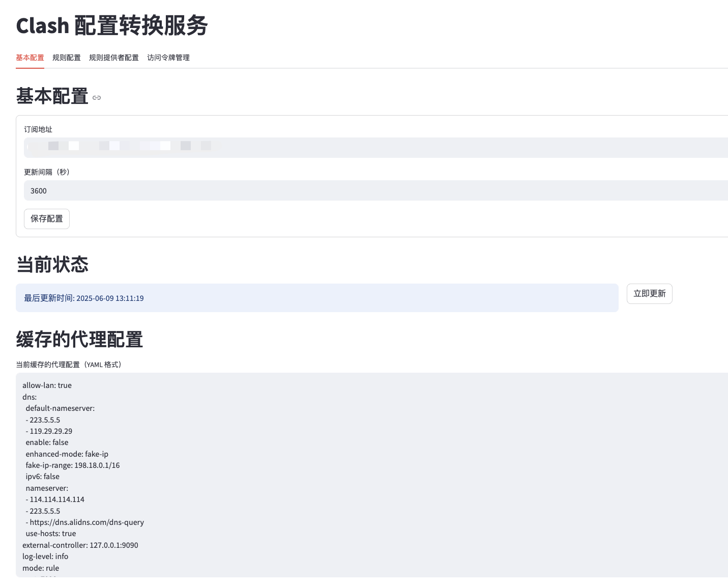Open the 规则配置 tab
This screenshot has height=585, width=728.
[x=67, y=58]
